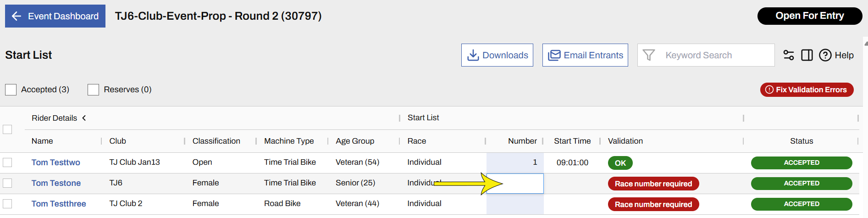Select the Tom Testtwo row checkbox
The height and width of the screenshot is (218, 868).
7,162
